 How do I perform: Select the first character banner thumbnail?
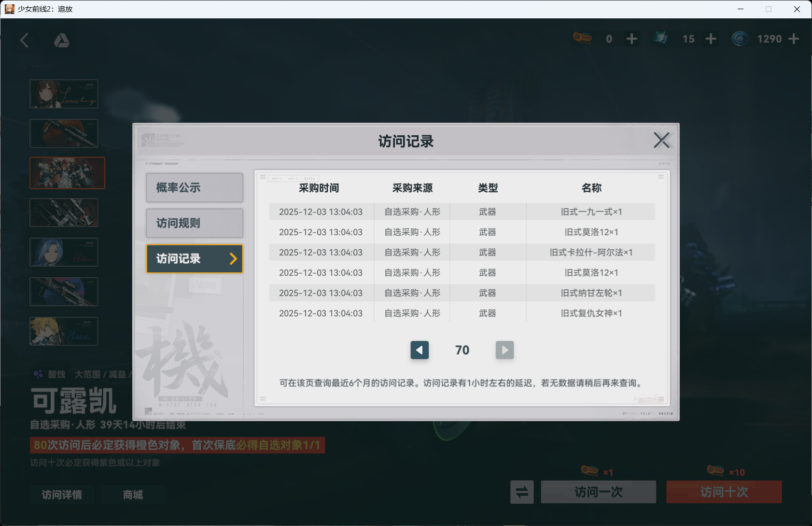pyautogui.click(x=64, y=94)
